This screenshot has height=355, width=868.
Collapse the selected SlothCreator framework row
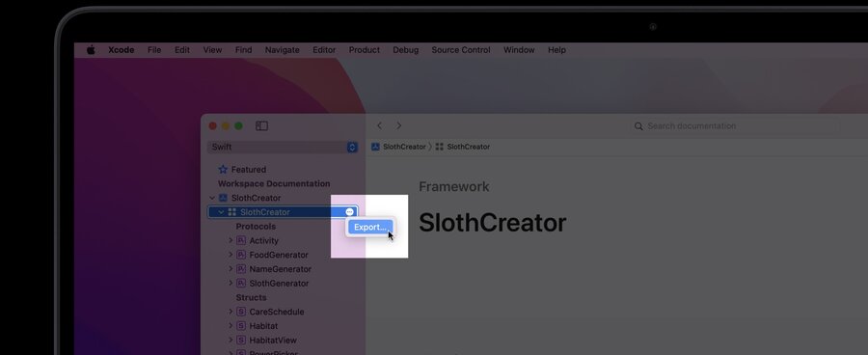(x=221, y=212)
